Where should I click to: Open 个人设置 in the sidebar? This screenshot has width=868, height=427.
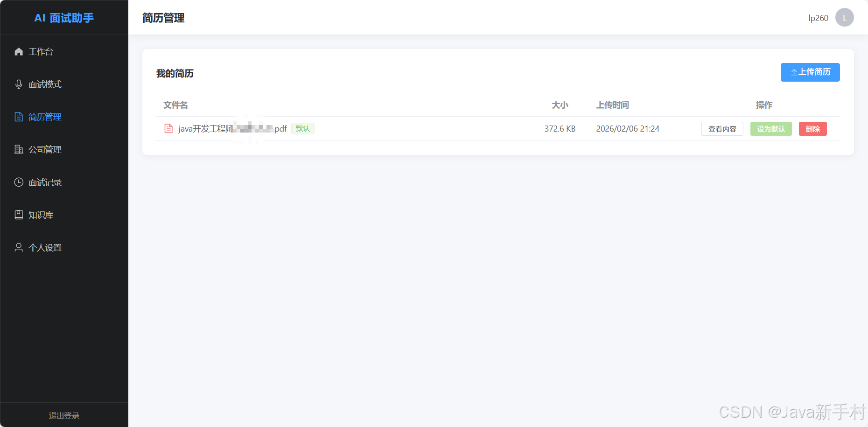(64, 248)
